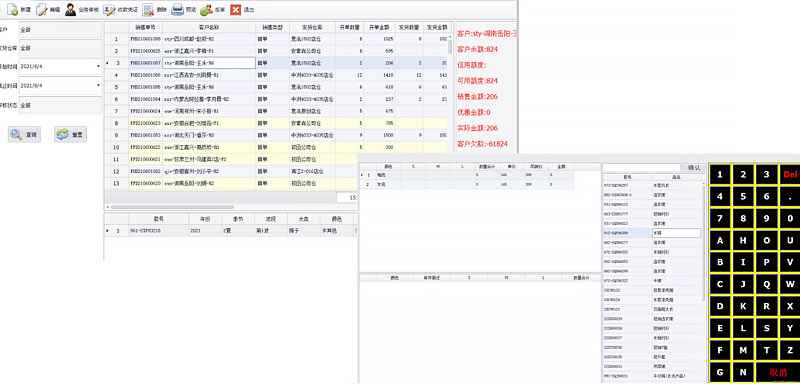Image resolution: width=800 pixels, height=384 pixels.
Task: Click the red 退出 exit icon
Action: tap(235, 9)
